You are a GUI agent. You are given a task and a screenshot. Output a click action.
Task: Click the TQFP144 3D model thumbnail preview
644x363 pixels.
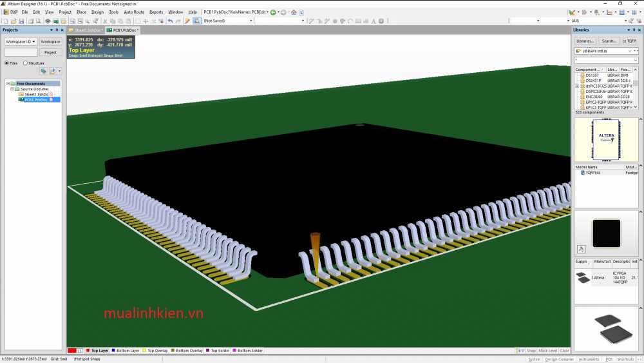pyautogui.click(x=606, y=233)
